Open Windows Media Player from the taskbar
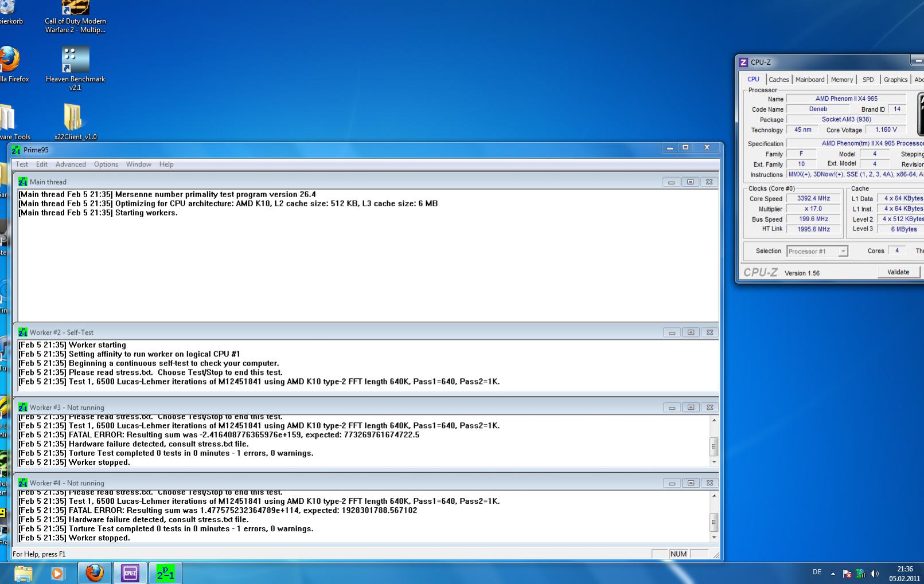 point(58,573)
